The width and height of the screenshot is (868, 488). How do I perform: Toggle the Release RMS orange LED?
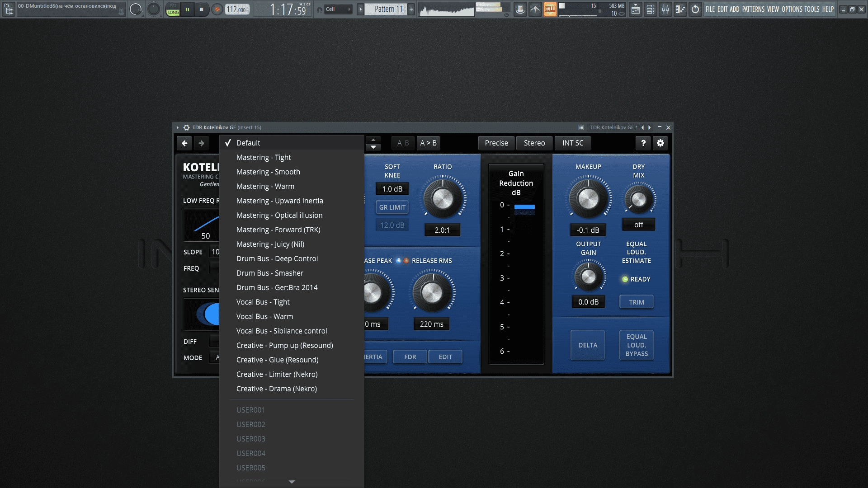click(406, 261)
